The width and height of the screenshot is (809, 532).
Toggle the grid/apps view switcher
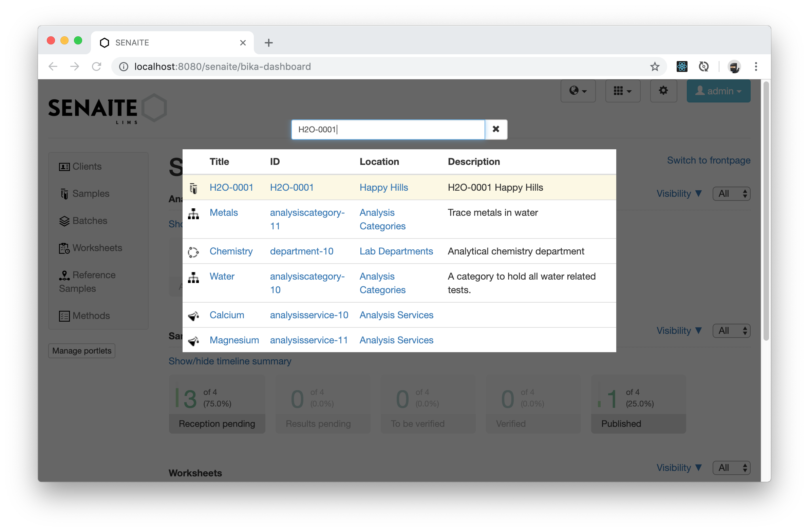pyautogui.click(x=621, y=91)
